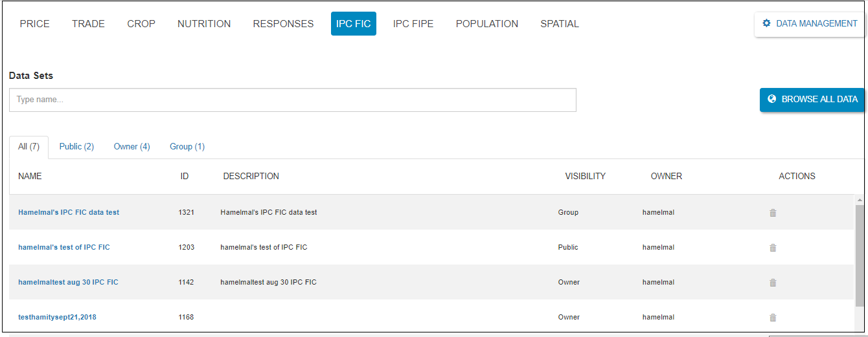Click trash icon for testhamitysept21,2018 row

click(773, 318)
